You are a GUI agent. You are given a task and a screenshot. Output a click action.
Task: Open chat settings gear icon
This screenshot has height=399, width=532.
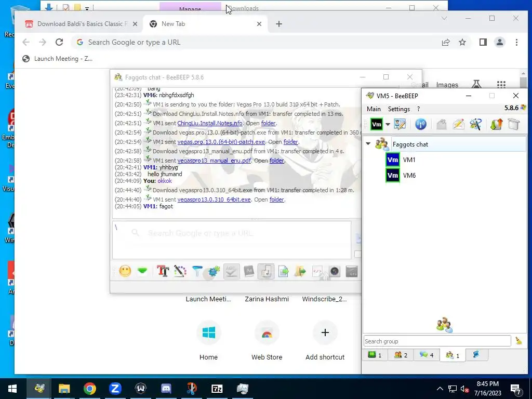(214, 271)
